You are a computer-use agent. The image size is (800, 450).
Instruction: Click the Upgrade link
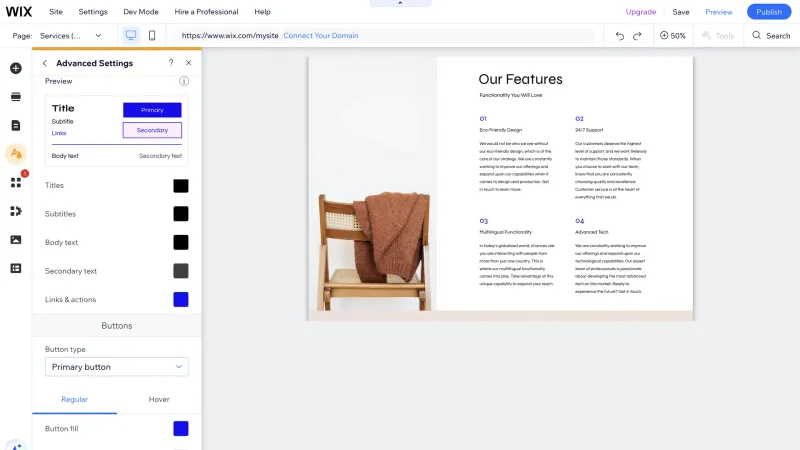pyautogui.click(x=641, y=12)
